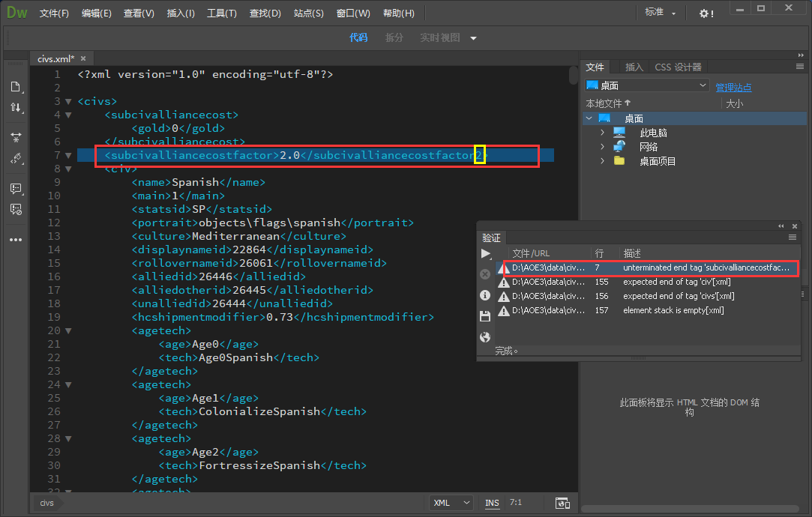Click line 9 Spanish name text
Image resolution: width=812 pixels, height=517 pixels.
point(195,182)
